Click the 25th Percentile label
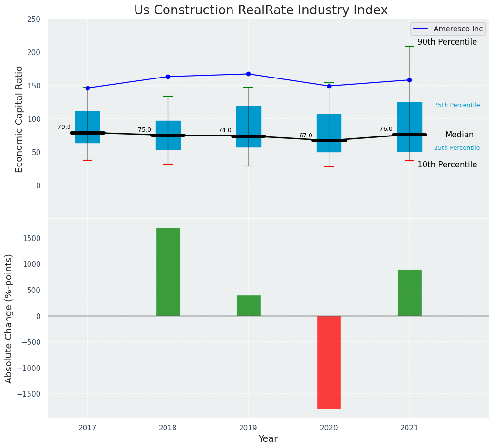 click(x=457, y=148)
